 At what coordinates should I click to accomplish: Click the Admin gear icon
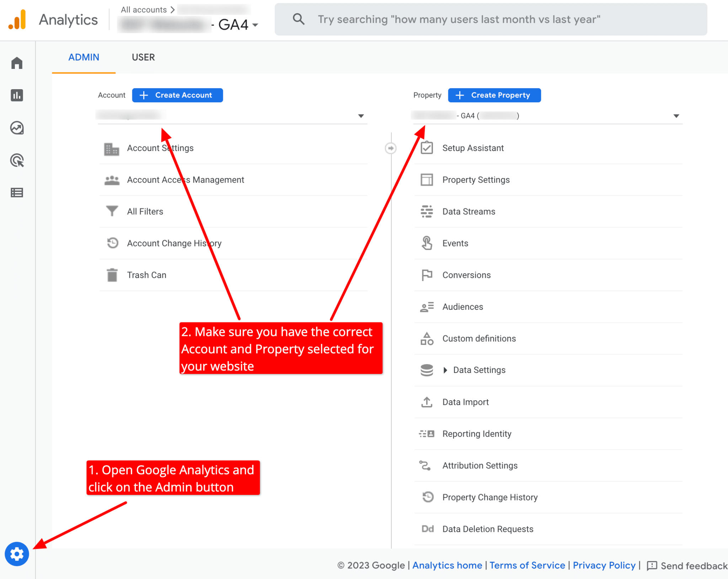pyautogui.click(x=17, y=554)
